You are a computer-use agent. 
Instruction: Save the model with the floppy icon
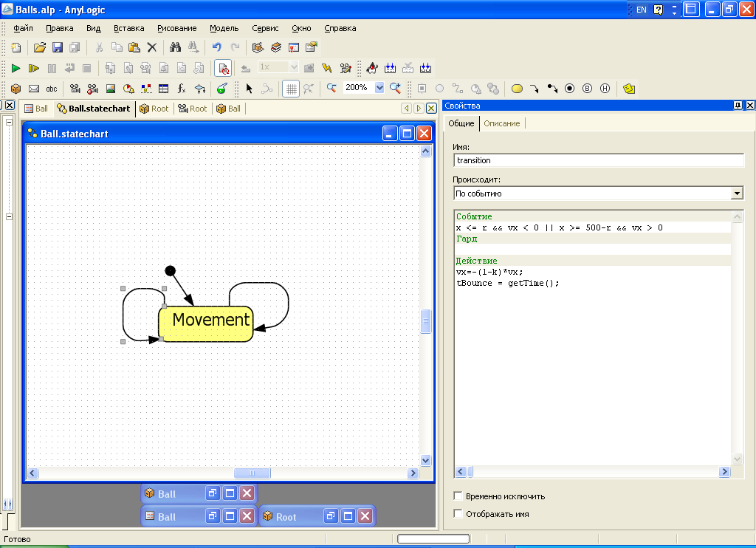tap(58, 47)
